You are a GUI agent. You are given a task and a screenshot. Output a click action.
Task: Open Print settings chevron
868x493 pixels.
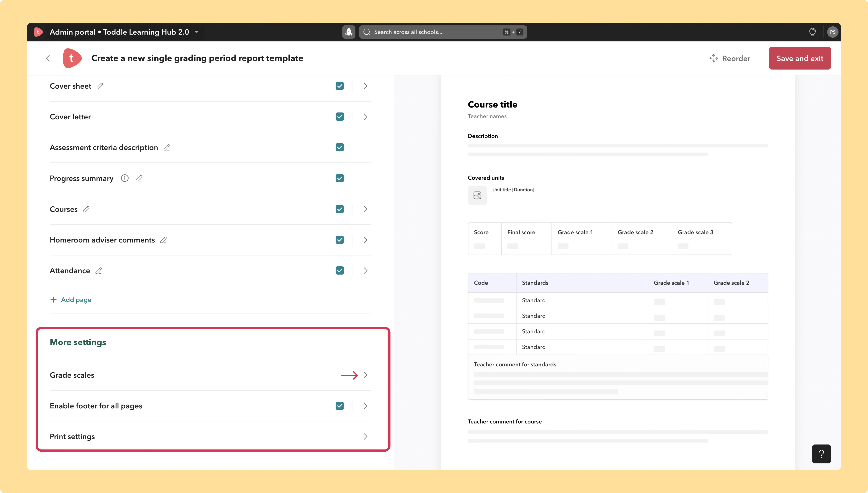point(365,436)
